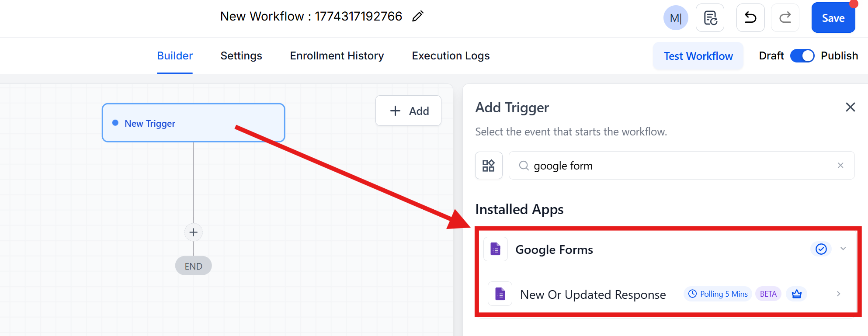Click the Installed Apps heading
Viewport: 868px width, 336px height.
click(519, 210)
